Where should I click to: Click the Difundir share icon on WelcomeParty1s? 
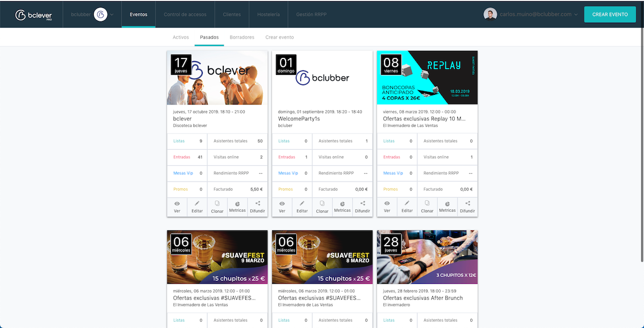[x=363, y=207]
